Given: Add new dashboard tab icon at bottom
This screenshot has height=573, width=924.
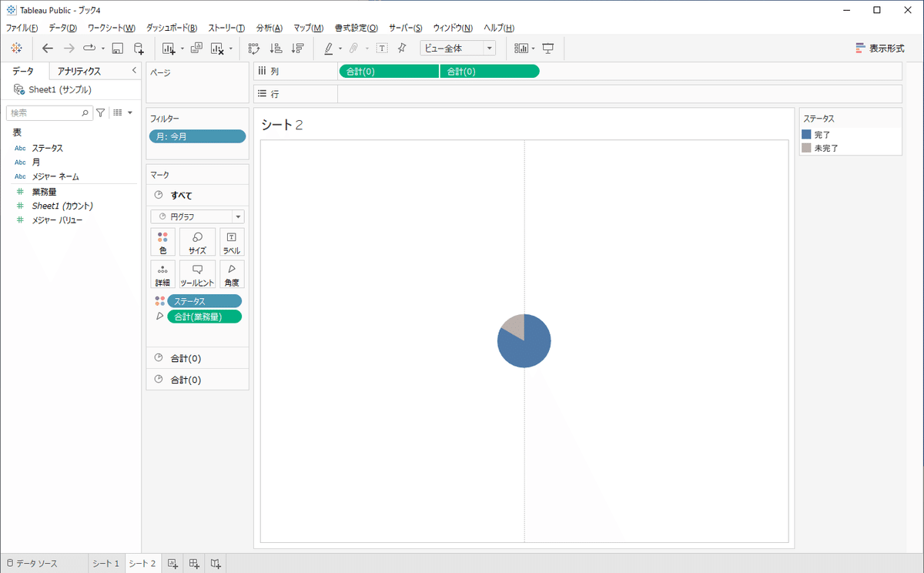Looking at the screenshot, I should tap(194, 564).
